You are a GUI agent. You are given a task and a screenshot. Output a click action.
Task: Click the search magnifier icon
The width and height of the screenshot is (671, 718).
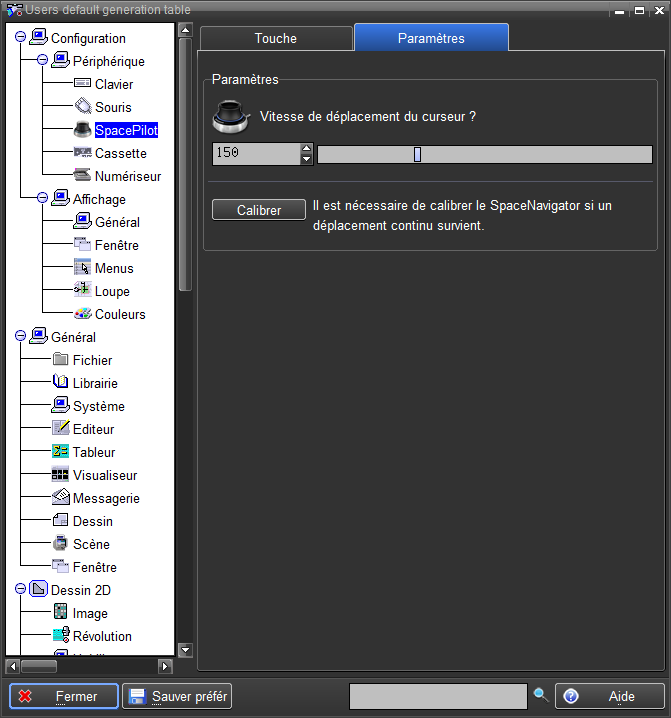540,695
